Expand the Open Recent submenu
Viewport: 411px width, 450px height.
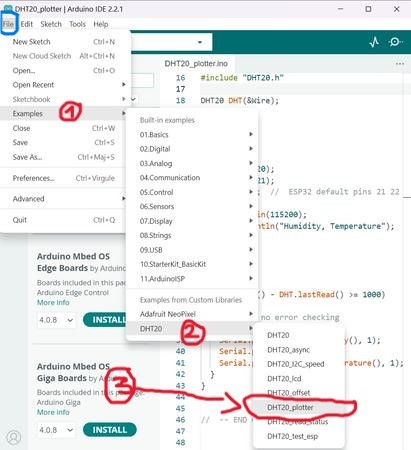(63, 85)
